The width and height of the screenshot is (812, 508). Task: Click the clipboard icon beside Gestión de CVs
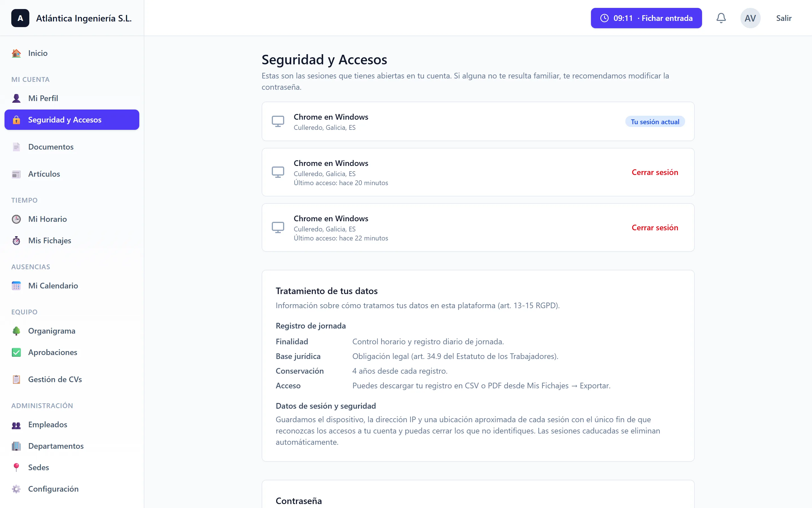16,379
